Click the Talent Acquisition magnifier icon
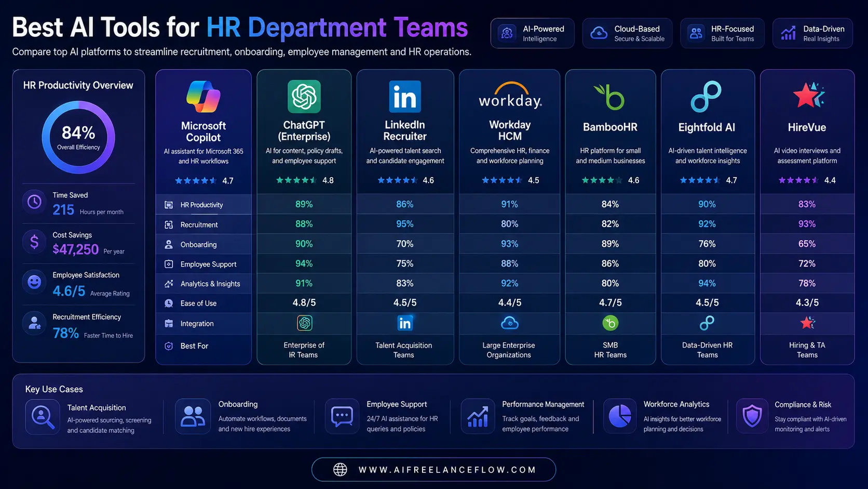 coord(43,417)
